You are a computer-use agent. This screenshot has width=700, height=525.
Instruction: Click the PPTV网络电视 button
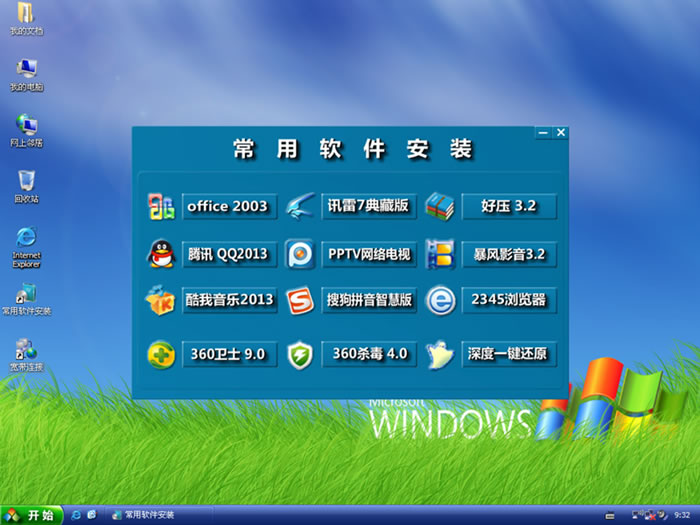(369, 254)
